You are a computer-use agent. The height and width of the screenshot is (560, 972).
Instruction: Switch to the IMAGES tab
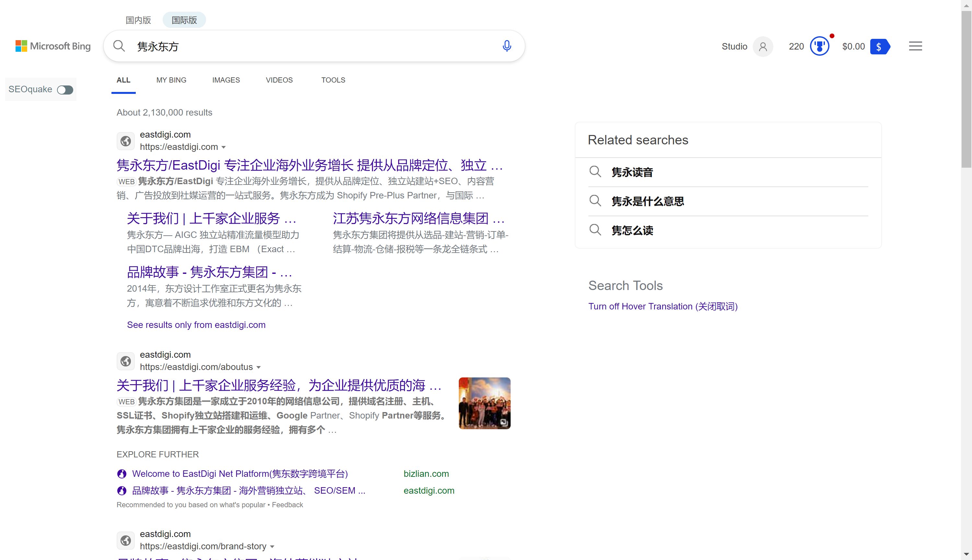click(226, 80)
